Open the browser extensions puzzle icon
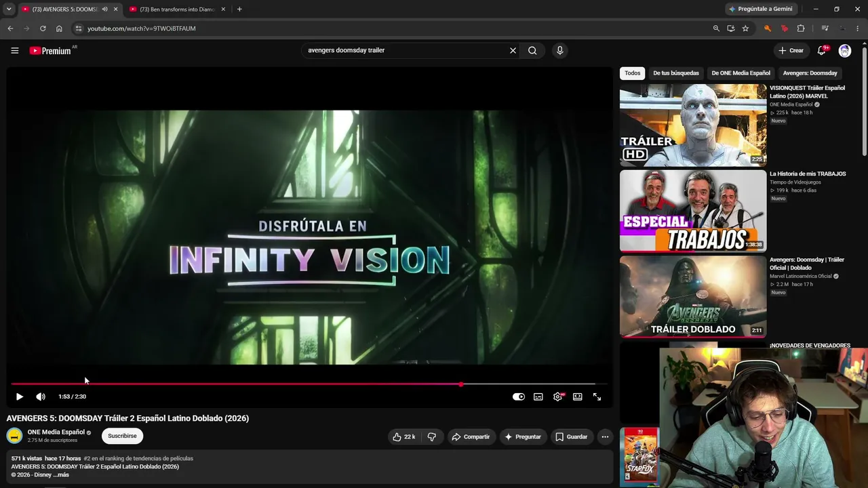Viewport: 868px width, 488px height. 801,28
